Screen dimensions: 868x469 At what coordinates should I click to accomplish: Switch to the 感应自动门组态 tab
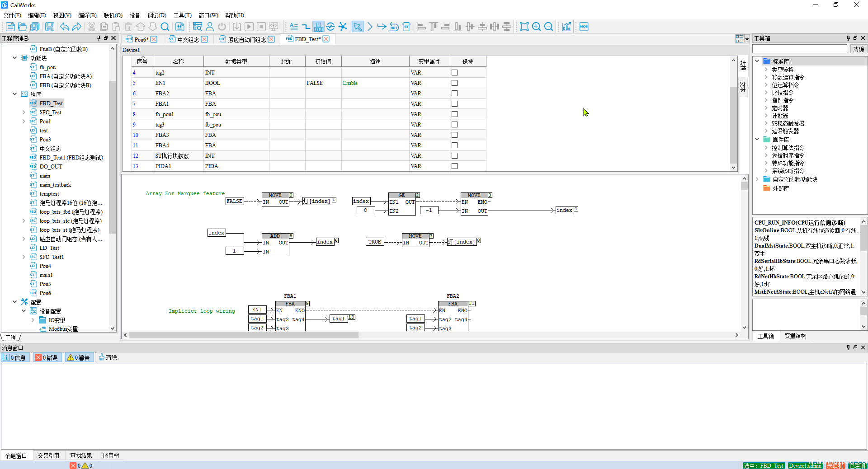click(246, 39)
